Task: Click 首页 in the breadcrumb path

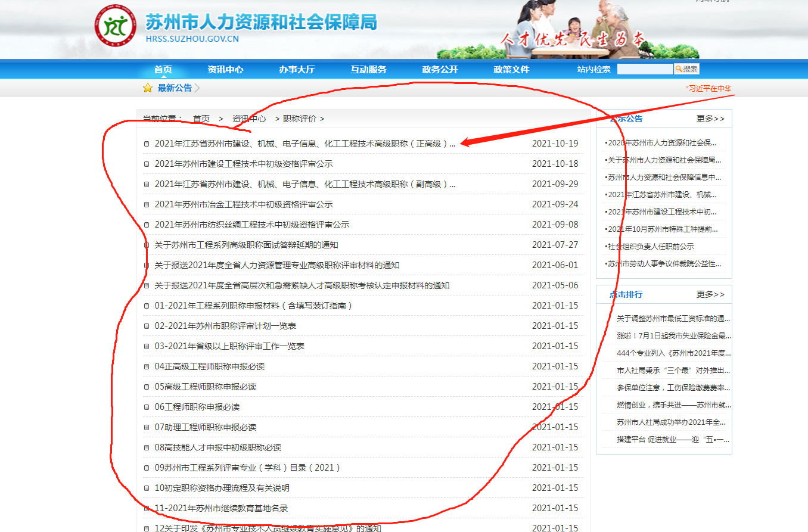Action: 201,119
